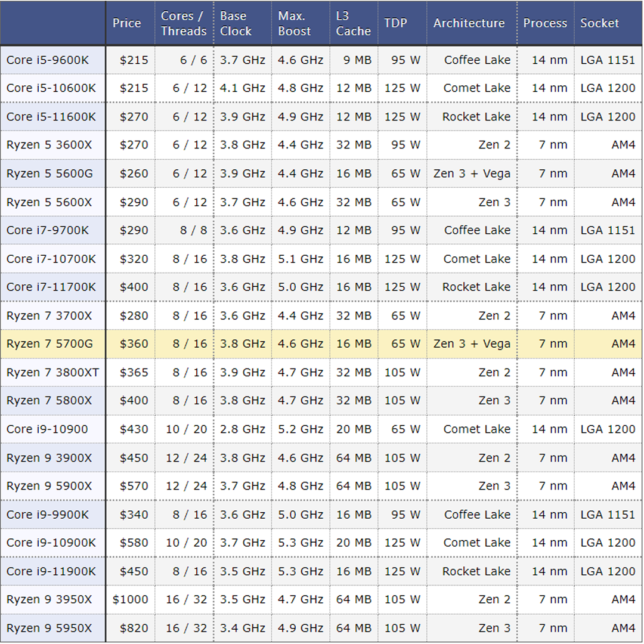Open the Ryzen 9 5950X entry

click(49, 628)
